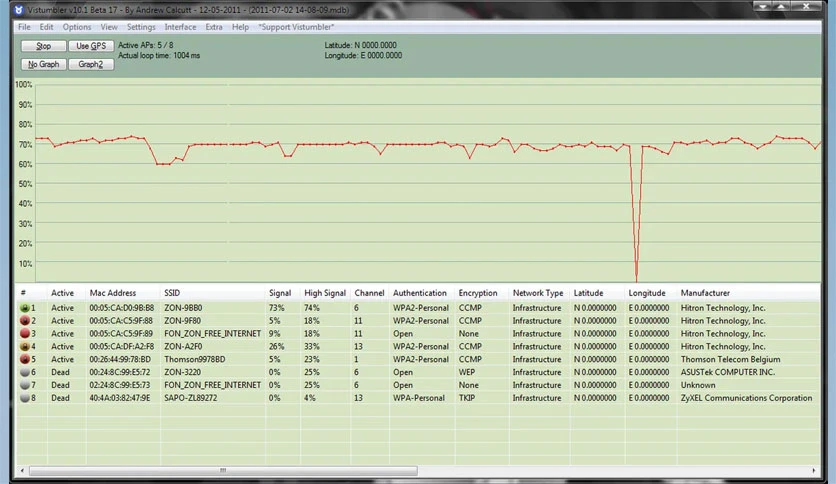Click the Unknown manufacturer cell
This screenshot has height=484, width=836.
click(698, 385)
